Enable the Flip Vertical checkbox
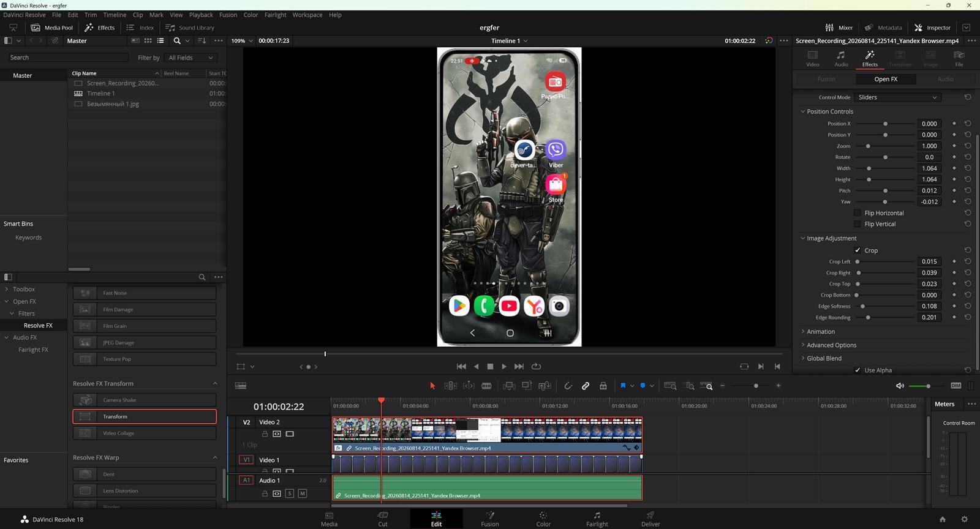This screenshot has width=980, height=529. click(x=858, y=224)
